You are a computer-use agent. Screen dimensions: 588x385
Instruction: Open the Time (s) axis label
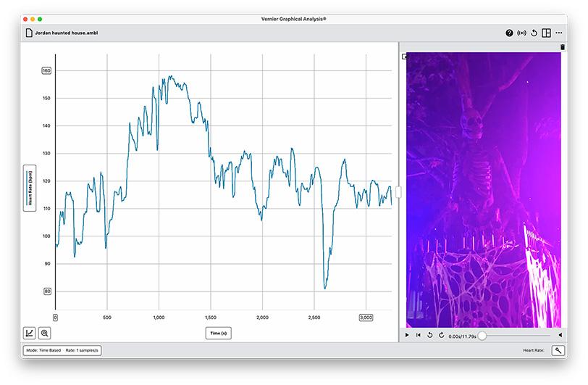click(x=218, y=333)
